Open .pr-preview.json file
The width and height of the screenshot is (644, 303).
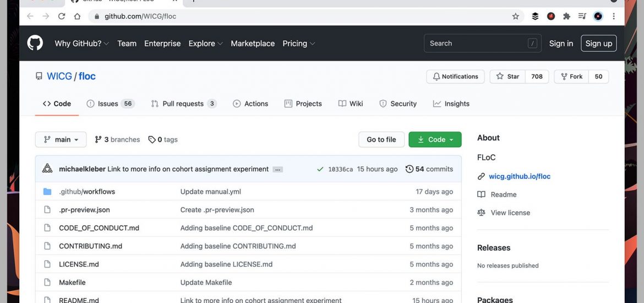point(84,210)
